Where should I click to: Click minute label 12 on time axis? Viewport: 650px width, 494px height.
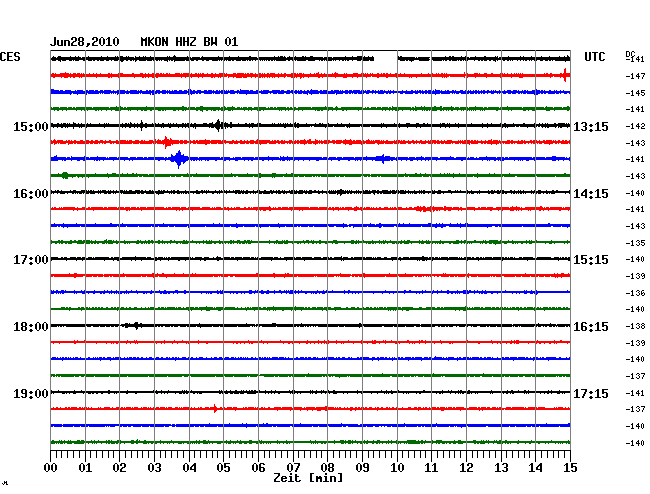[x=466, y=468]
